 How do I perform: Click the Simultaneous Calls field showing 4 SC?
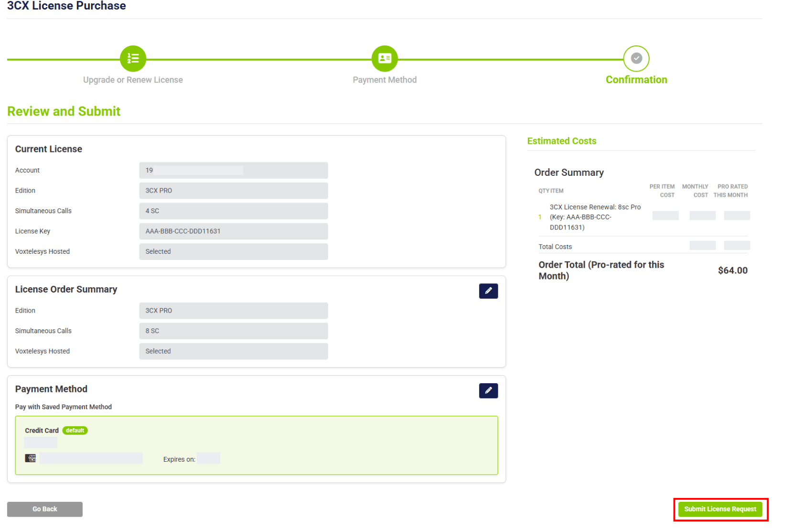[x=234, y=211]
